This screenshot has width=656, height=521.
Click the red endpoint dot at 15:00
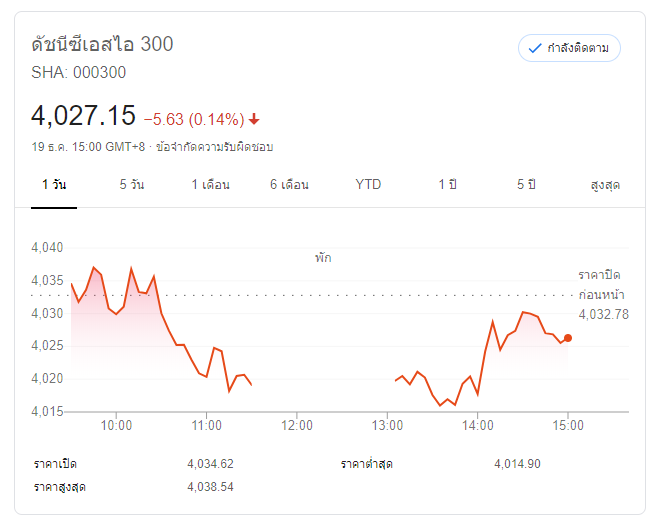[568, 338]
